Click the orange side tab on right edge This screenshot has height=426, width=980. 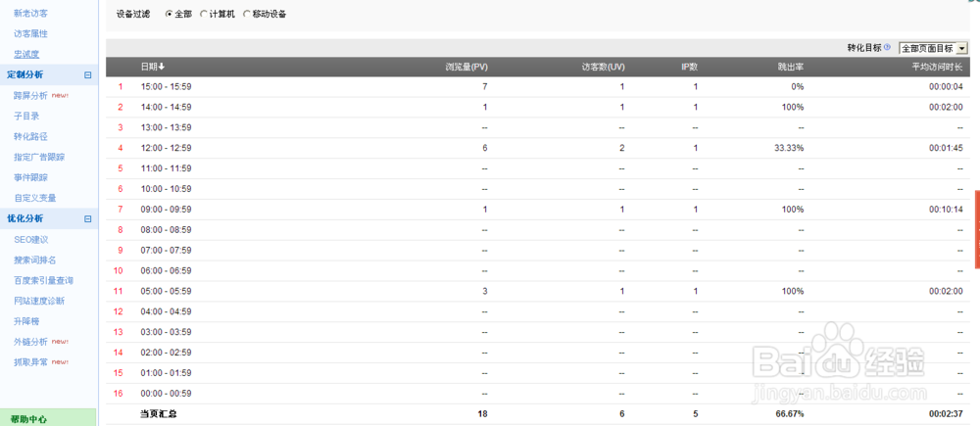tap(977, 229)
